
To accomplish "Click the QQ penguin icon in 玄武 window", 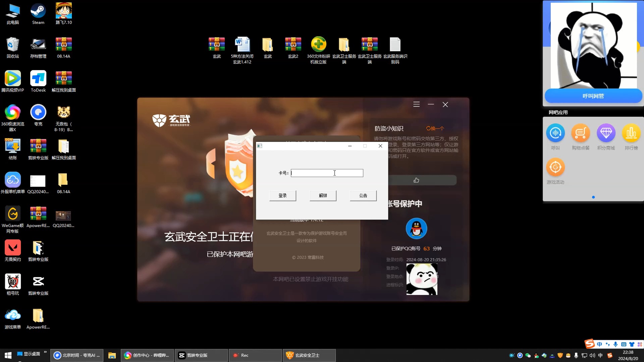I will tap(416, 229).
